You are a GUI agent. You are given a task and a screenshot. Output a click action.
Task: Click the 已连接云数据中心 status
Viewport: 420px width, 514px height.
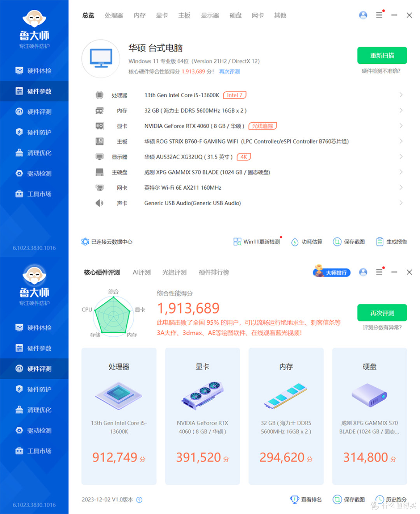tap(107, 242)
